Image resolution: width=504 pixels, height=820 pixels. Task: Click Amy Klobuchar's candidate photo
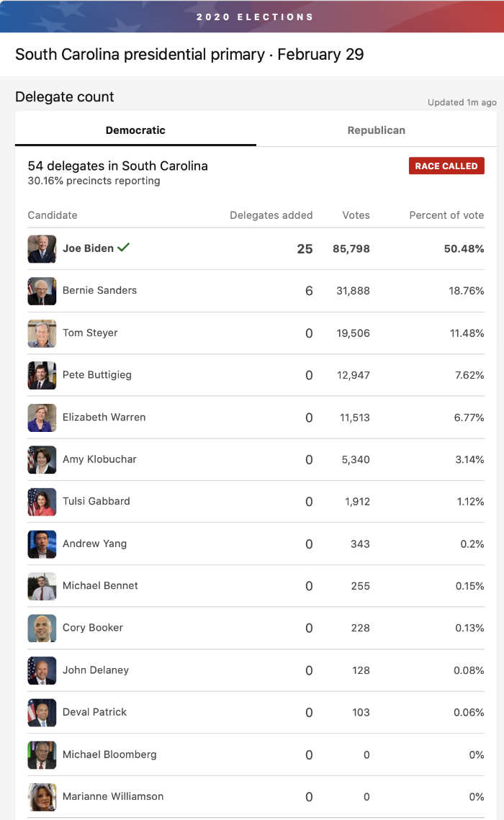[x=42, y=460]
